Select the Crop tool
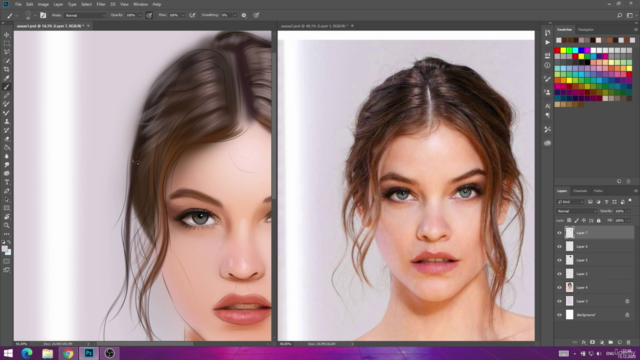This screenshot has width=640, height=360. 7,69
